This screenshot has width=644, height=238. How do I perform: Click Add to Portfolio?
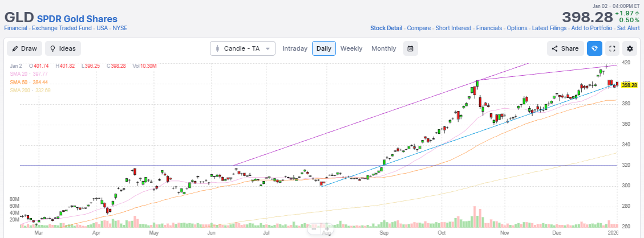[592, 28]
